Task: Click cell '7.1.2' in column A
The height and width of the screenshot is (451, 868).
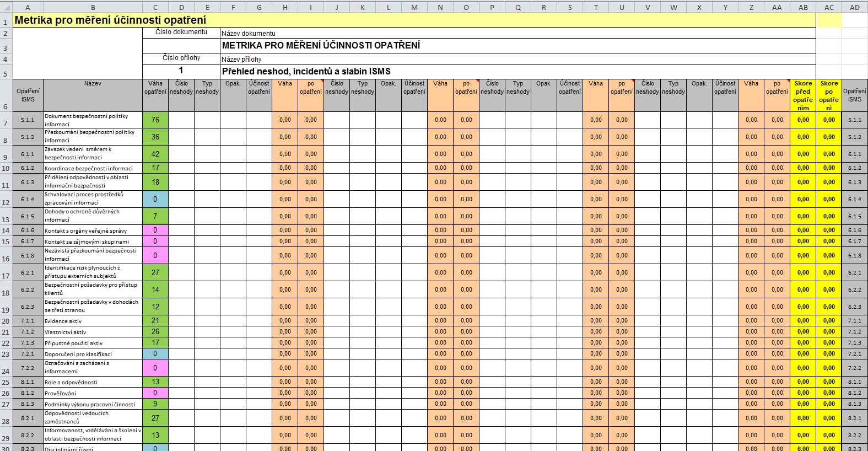Action: click(28, 332)
